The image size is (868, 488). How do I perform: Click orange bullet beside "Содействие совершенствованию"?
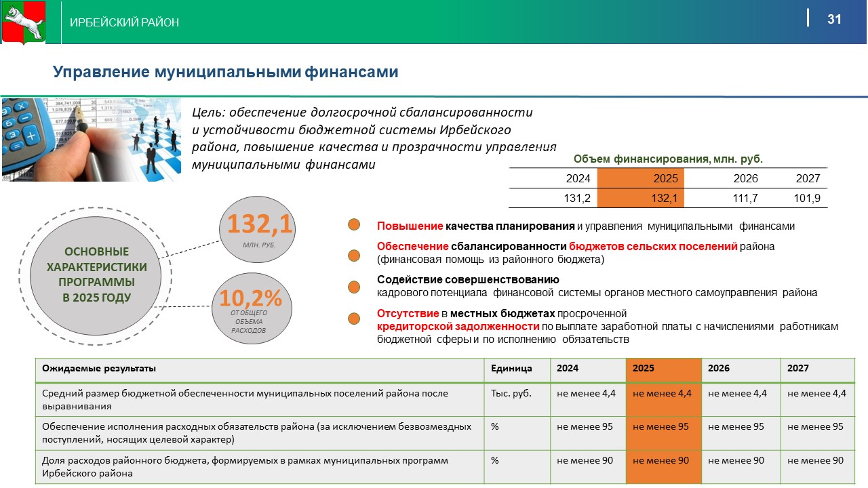(353, 287)
